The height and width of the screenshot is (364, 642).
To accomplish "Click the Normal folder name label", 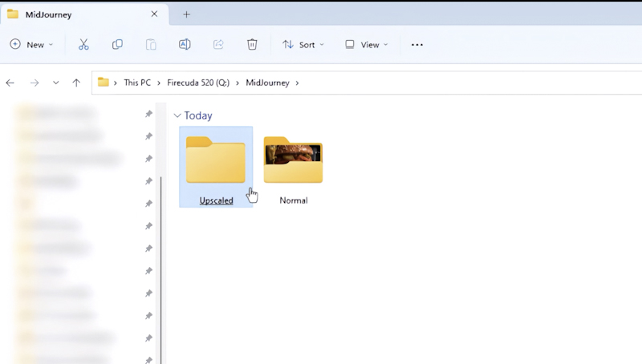I will [x=294, y=200].
